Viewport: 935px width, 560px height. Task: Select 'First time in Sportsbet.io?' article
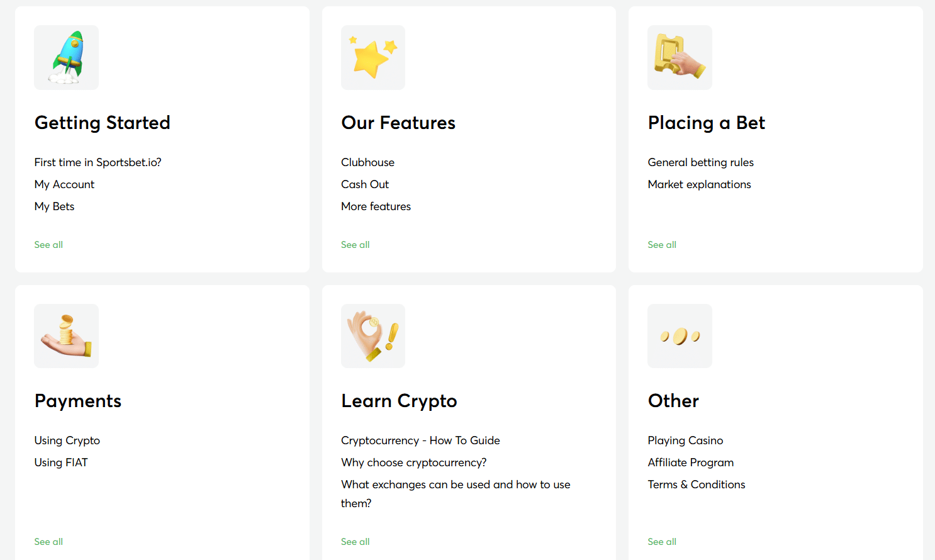point(98,162)
